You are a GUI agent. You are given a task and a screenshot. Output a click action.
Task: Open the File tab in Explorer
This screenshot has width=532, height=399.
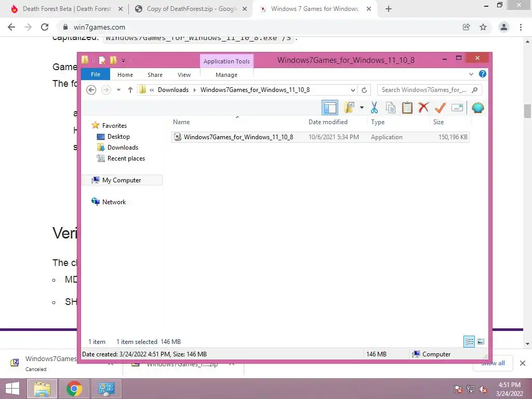[x=96, y=74]
